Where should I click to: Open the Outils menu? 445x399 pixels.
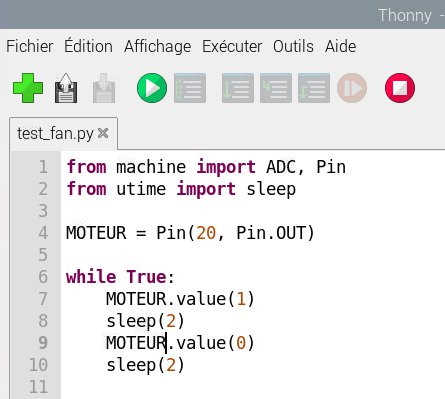click(x=293, y=46)
